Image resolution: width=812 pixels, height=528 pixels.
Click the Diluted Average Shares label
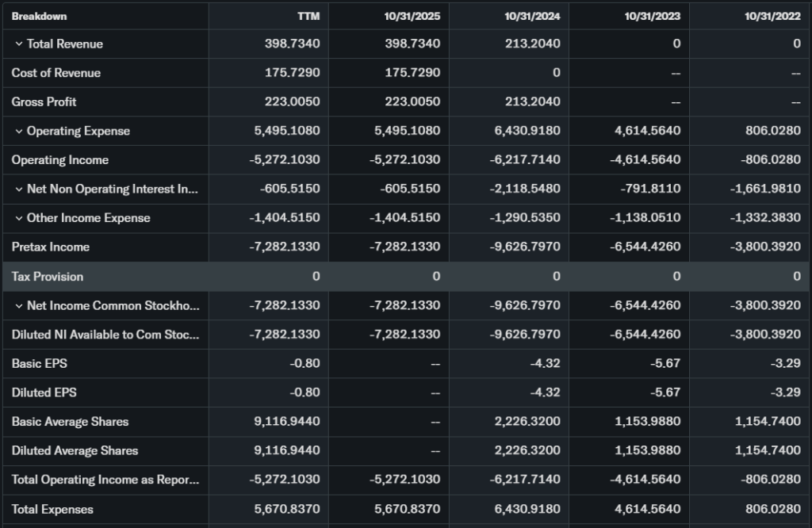tap(75, 451)
